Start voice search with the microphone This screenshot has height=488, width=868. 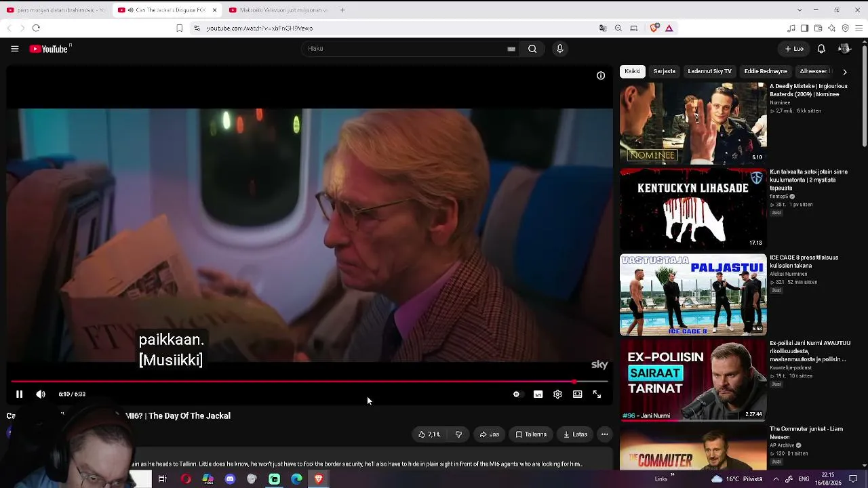point(559,49)
